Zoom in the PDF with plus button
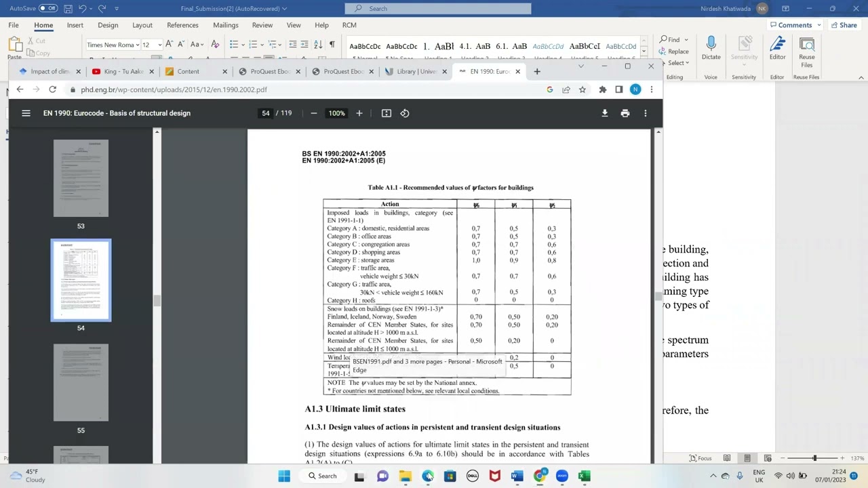868x488 pixels. 359,113
